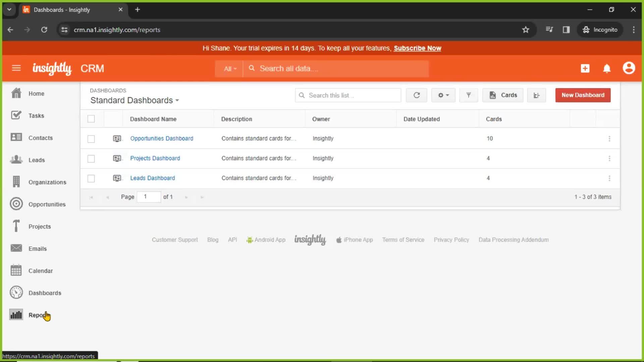The height and width of the screenshot is (362, 644).
Task: Click the New Dashboard button
Action: 583,95
